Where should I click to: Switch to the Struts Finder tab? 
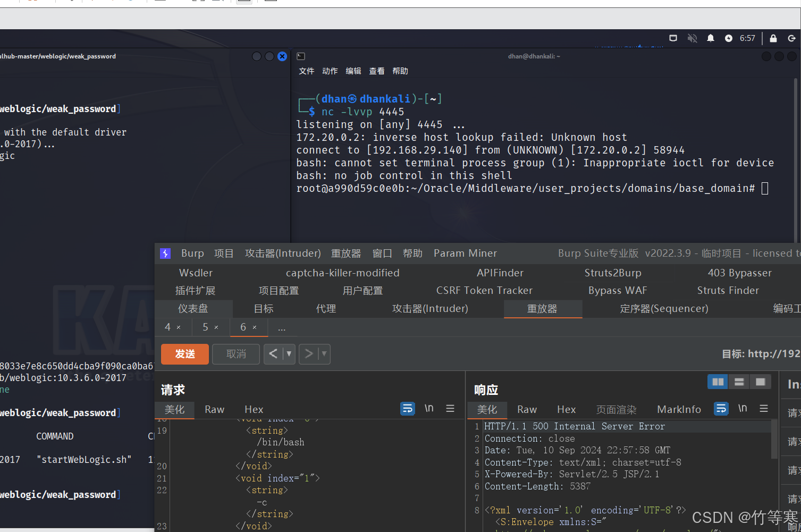pyautogui.click(x=728, y=291)
